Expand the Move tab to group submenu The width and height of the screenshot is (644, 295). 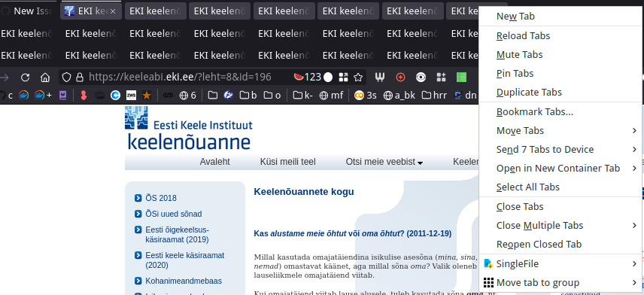tap(561, 283)
